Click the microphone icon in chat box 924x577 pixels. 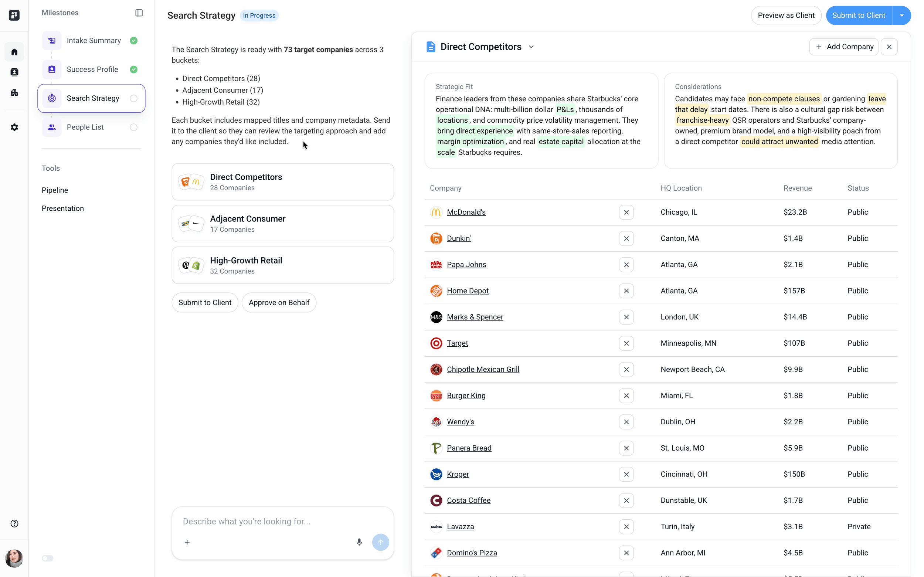click(x=359, y=542)
